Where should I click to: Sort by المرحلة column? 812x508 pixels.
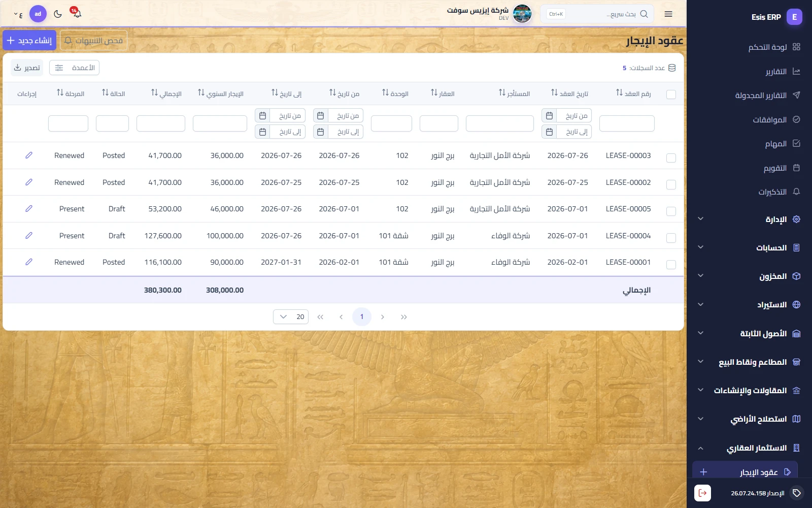(x=60, y=93)
